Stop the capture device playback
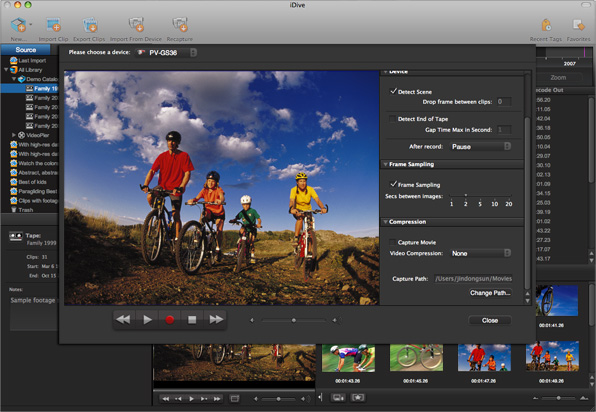This screenshot has height=412, width=596. 192,320
